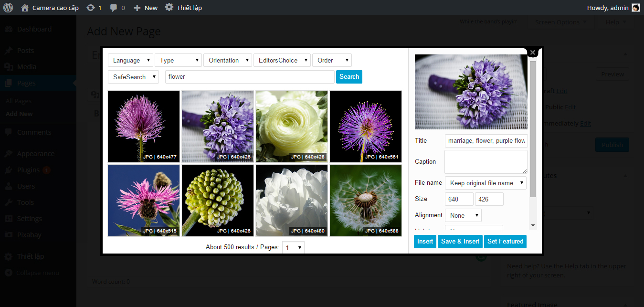Click the plus New icon in admin bar
The image size is (644, 307).
coord(137,8)
